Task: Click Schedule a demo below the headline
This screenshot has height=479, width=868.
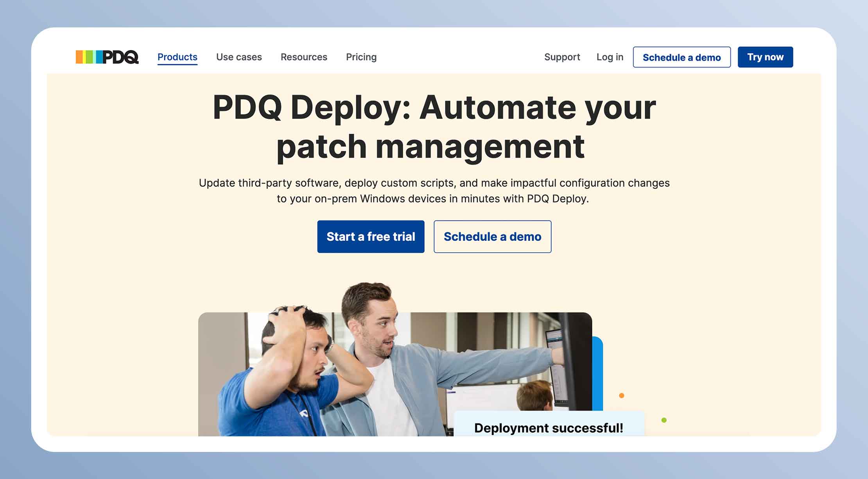Action: coord(493,237)
